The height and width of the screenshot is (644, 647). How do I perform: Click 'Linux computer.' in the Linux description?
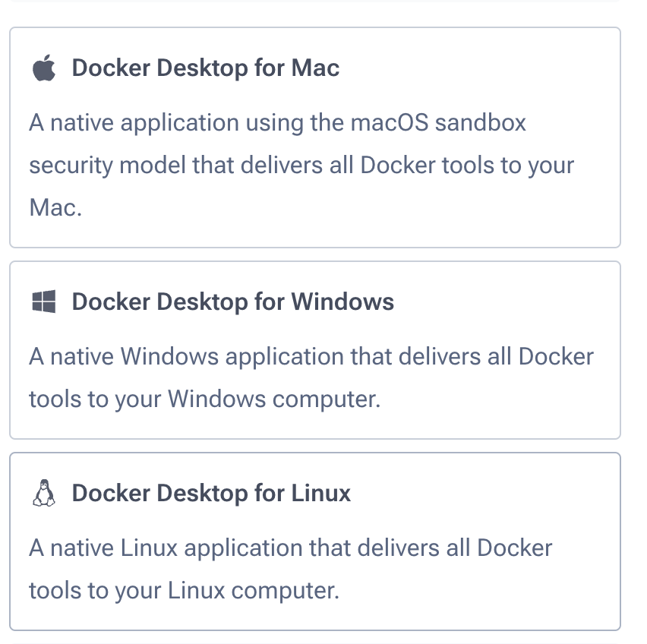[x=253, y=590]
